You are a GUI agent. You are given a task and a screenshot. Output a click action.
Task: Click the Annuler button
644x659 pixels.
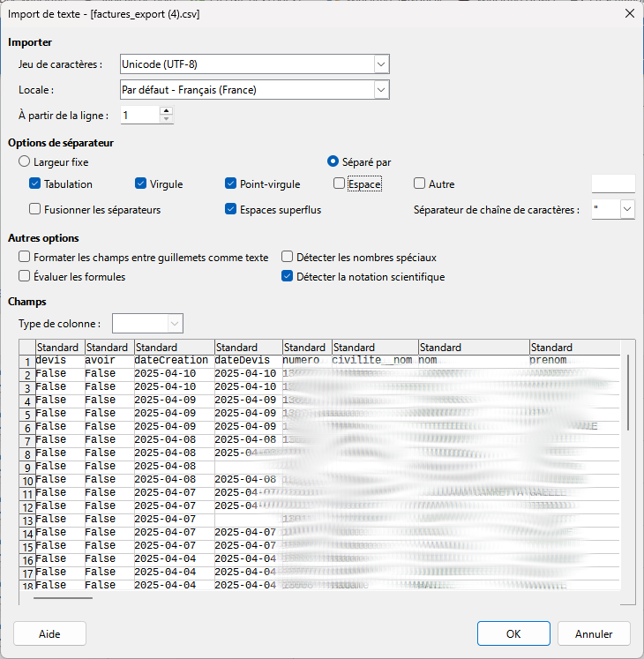pyautogui.click(x=594, y=633)
